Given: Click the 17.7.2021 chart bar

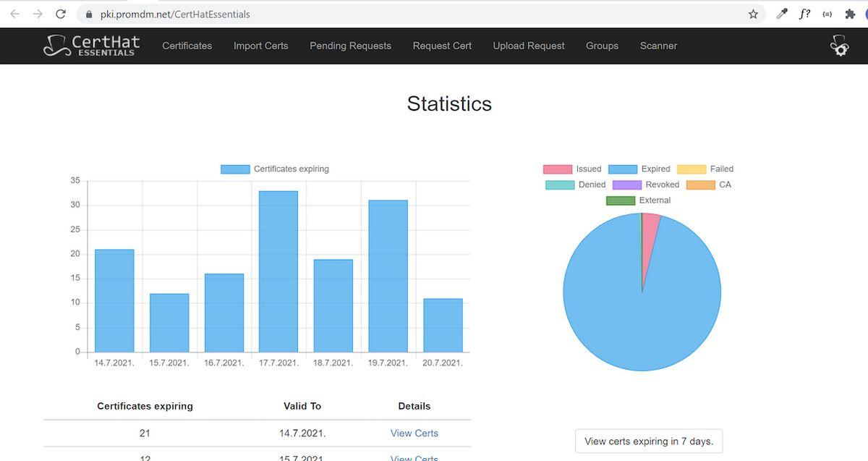Looking at the screenshot, I should point(278,271).
